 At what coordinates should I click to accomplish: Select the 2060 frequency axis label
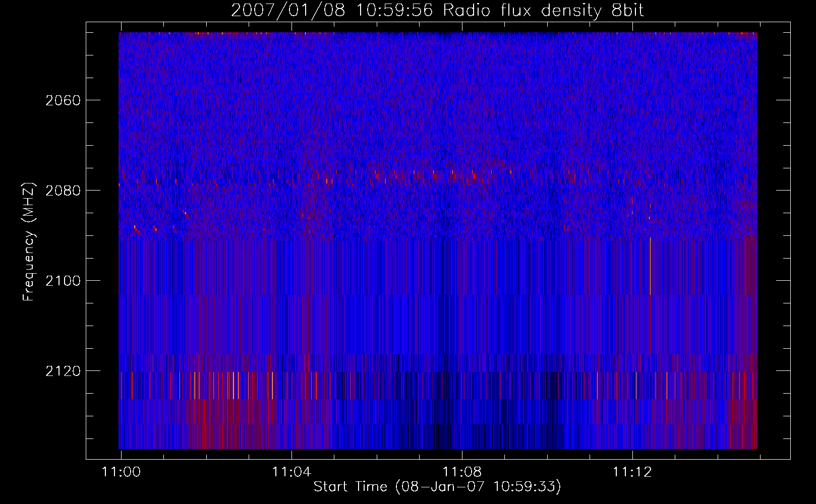click(63, 100)
